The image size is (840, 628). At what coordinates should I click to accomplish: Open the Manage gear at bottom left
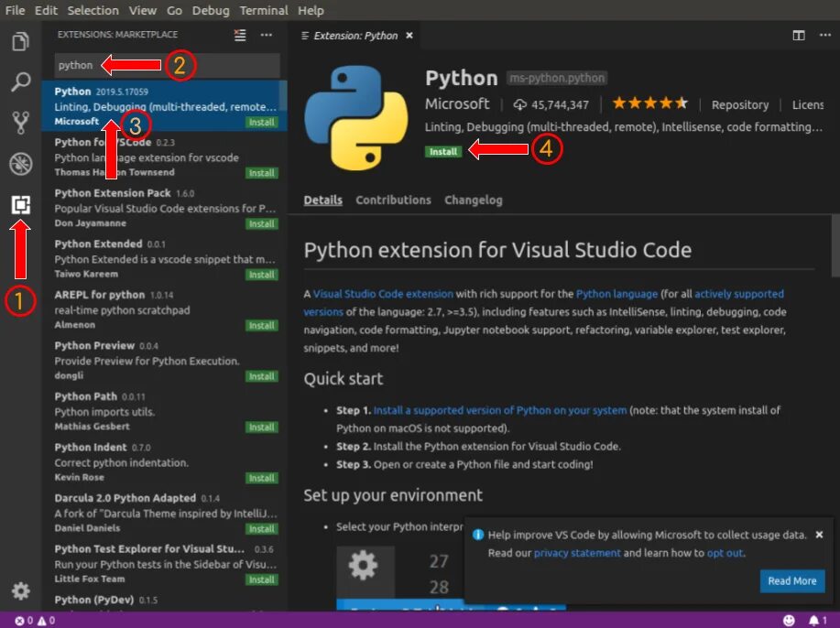tap(20, 590)
